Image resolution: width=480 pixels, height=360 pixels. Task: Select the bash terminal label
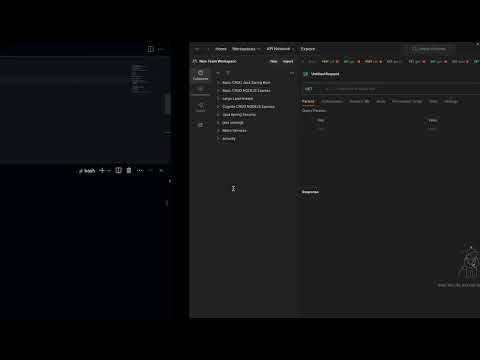pos(87,171)
